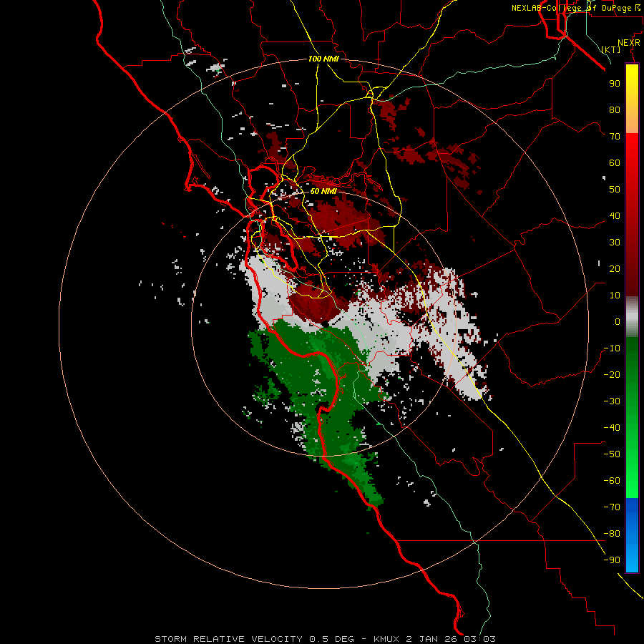Screen dimensions: 644x644
Task: Click the legend value "90"
Action: click(615, 84)
